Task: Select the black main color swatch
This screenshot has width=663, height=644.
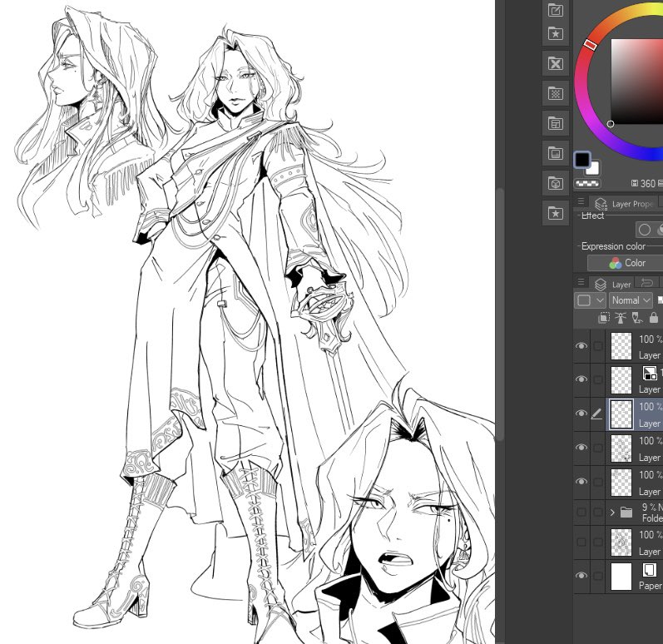Action: [581, 160]
